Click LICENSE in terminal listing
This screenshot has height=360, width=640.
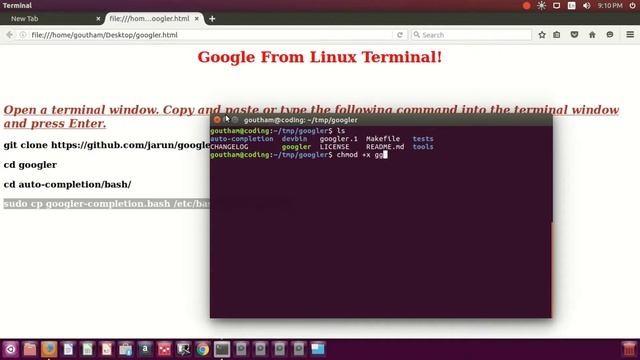334,147
